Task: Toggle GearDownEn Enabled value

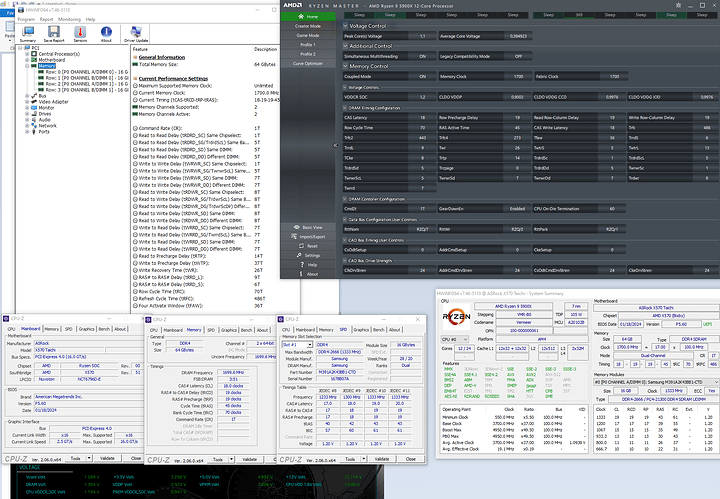Action: tap(517, 209)
